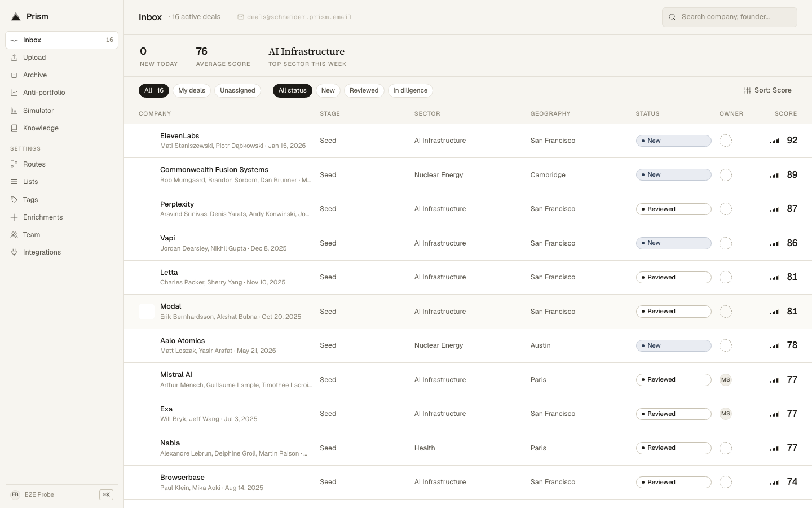Open the Simulator section
This screenshot has height=508, width=812.
tap(61, 111)
